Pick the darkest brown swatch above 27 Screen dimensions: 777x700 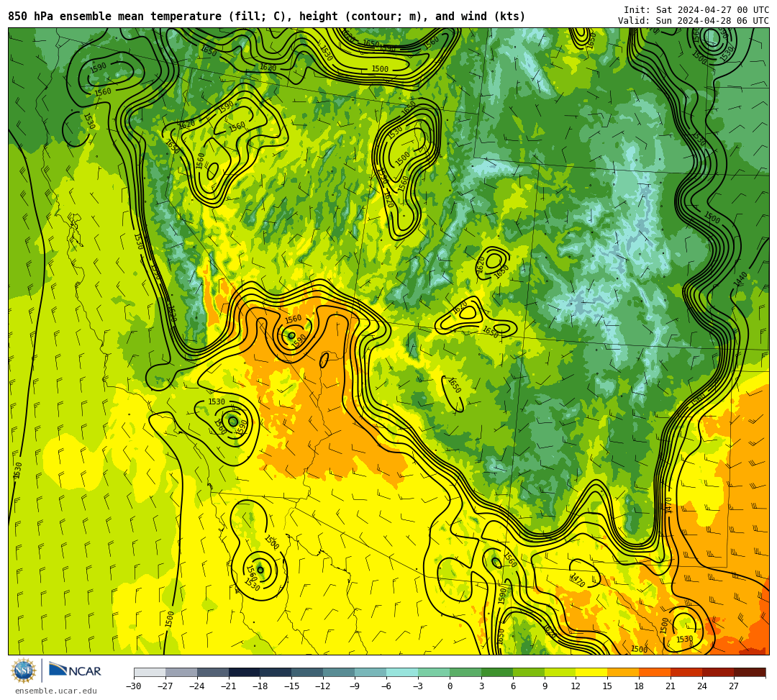750,672
